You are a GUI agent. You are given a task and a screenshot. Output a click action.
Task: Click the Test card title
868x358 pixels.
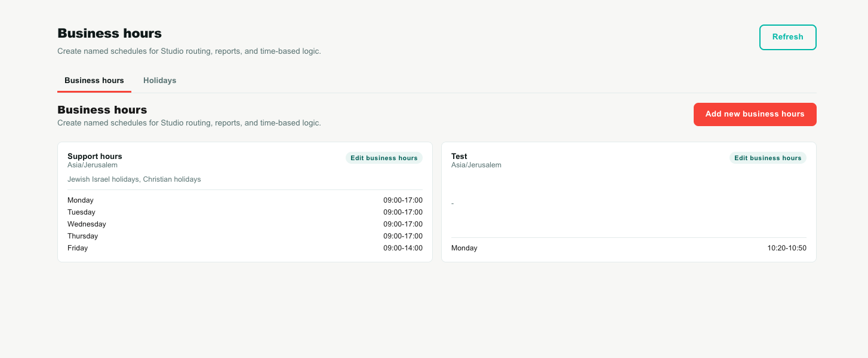[459, 157]
